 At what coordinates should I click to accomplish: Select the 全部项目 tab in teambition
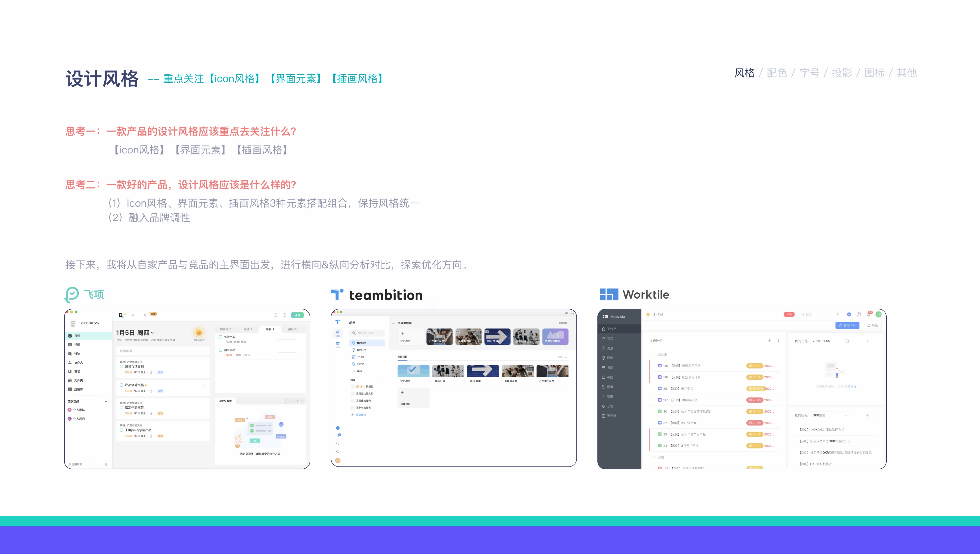pyautogui.click(x=403, y=357)
